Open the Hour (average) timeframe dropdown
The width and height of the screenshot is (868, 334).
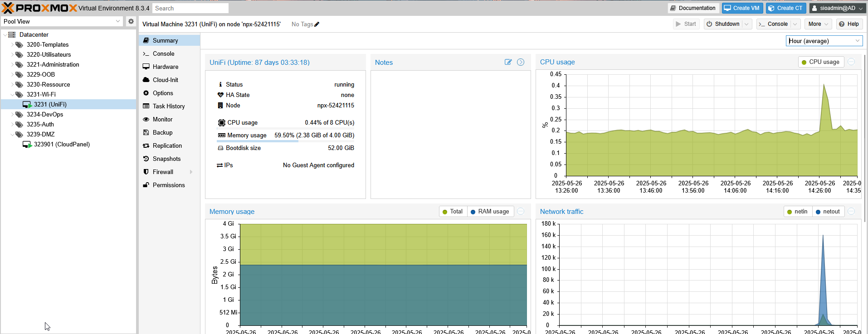click(857, 41)
